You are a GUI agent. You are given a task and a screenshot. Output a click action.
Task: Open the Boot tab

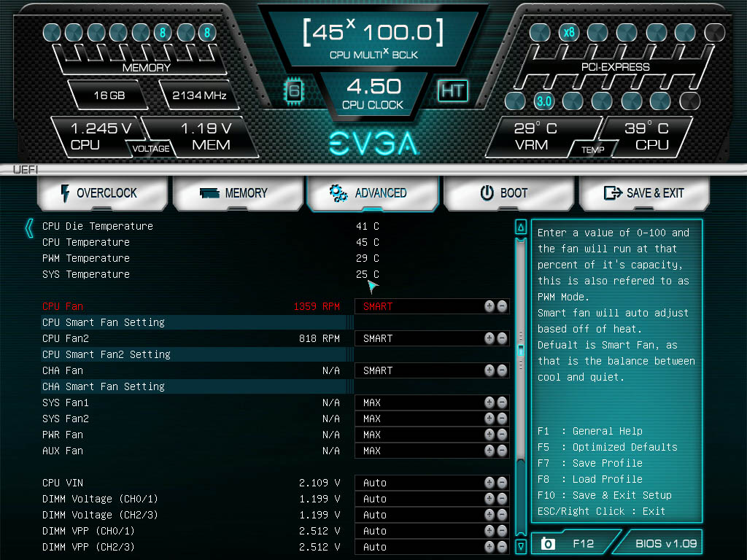click(508, 192)
